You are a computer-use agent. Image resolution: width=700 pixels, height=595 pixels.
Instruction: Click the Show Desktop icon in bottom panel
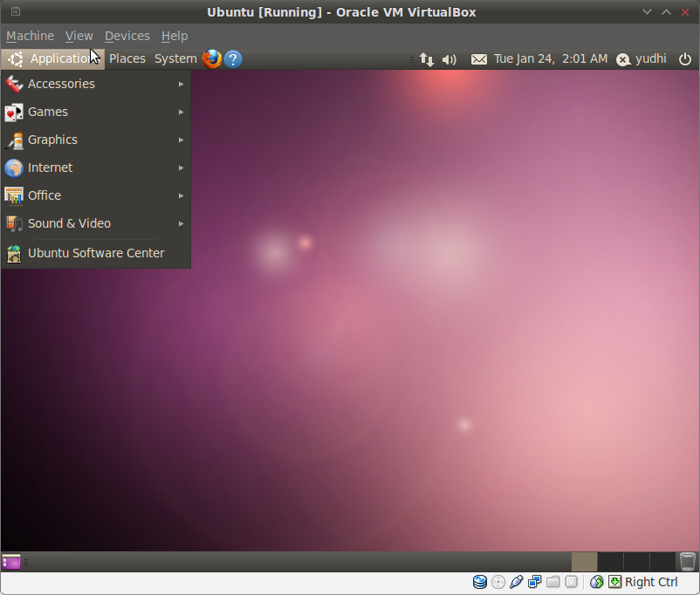11,562
